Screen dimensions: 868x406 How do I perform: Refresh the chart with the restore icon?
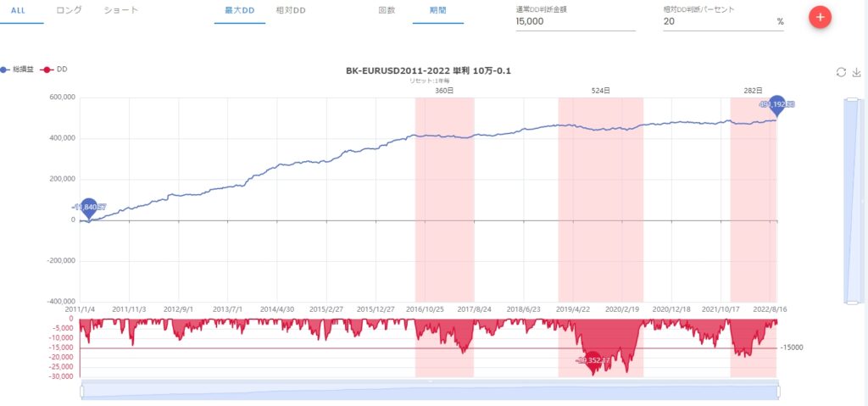(841, 73)
